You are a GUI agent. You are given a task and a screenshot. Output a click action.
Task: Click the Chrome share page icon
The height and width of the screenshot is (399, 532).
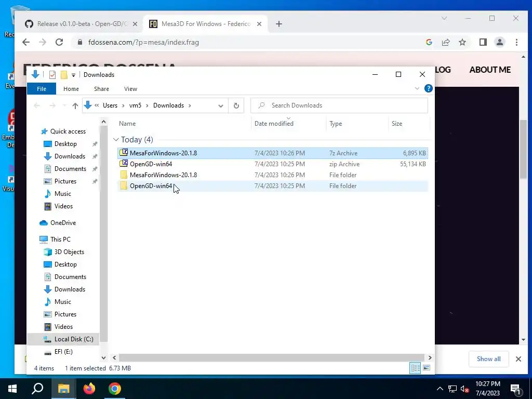tap(445, 42)
